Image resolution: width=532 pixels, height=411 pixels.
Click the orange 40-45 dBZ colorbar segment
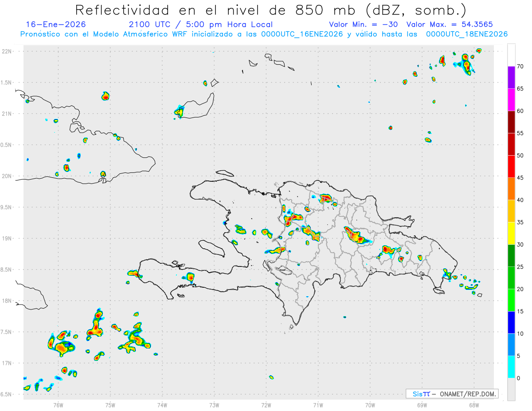511,189
